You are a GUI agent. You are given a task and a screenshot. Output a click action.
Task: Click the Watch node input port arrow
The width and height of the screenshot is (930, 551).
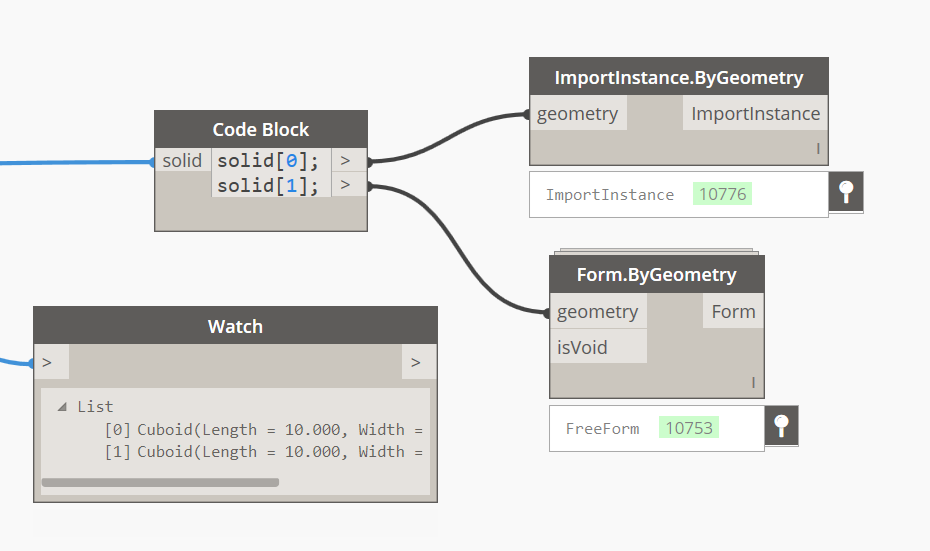[x=47, y=363]
